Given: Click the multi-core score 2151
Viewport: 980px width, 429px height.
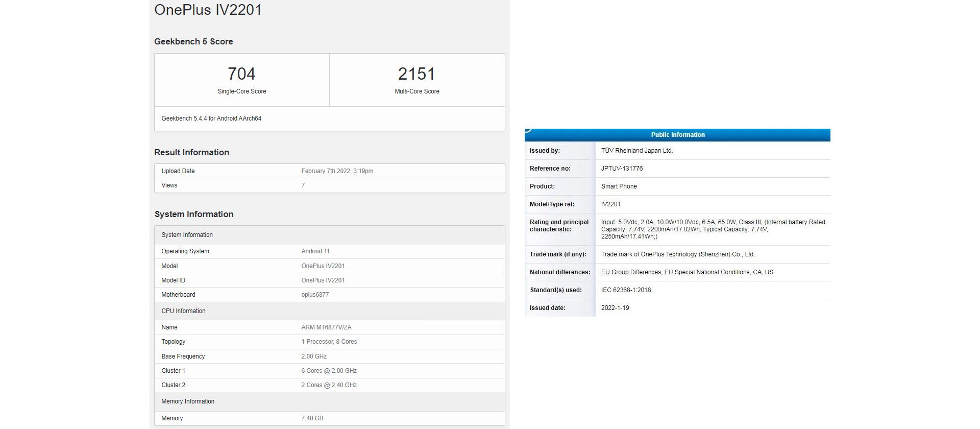Looking at the screenshot, I should pyautogui.click(x=416, y=74).
